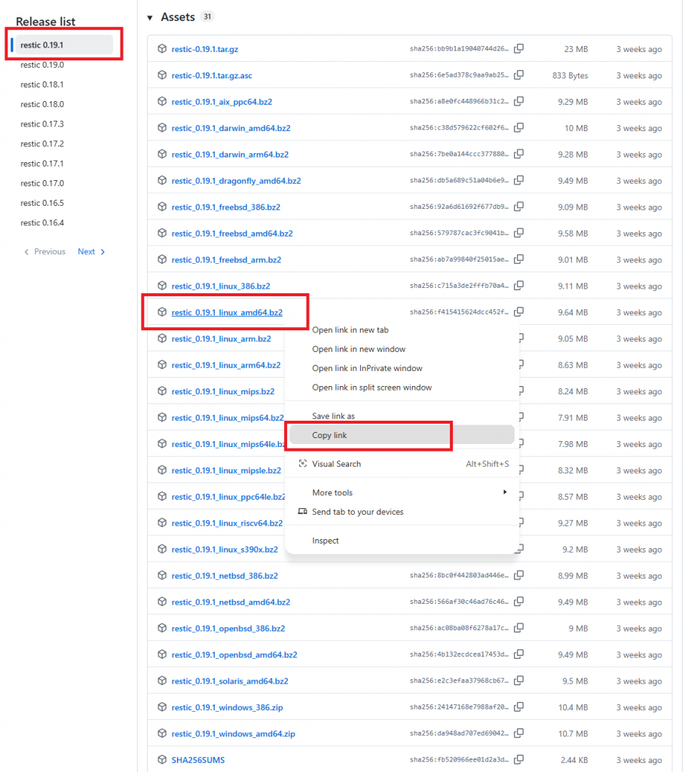This screenshot has height=772, width=700.
Task: Download restic_0.19.1_windows_amd64.zip
Action: click(x=233, y=733)
